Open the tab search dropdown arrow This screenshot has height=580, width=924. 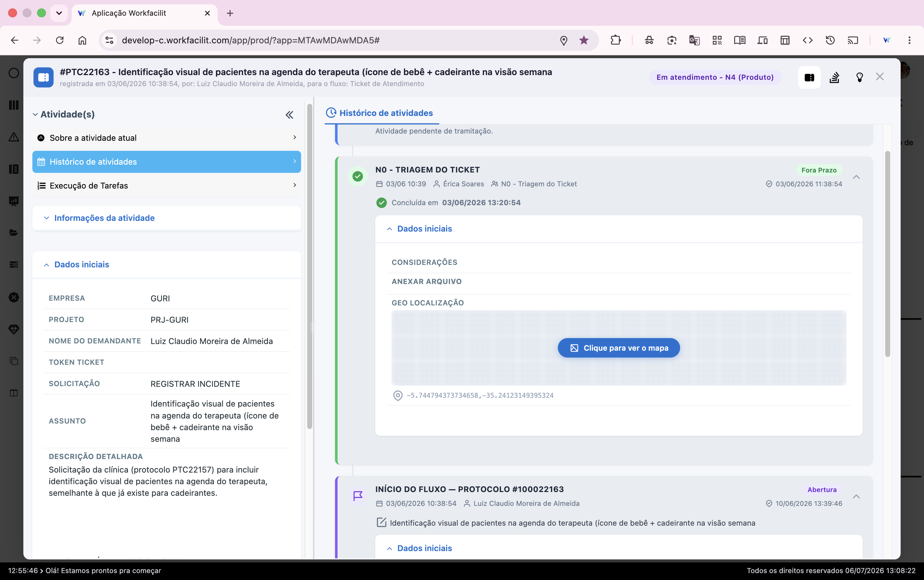pos(59,13)
